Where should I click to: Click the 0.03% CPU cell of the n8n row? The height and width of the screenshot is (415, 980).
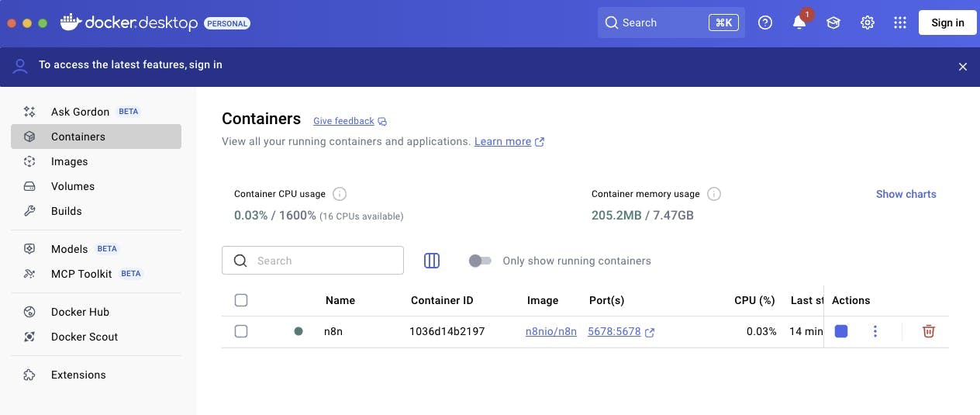pyautogui.click(x=761, y=331)
